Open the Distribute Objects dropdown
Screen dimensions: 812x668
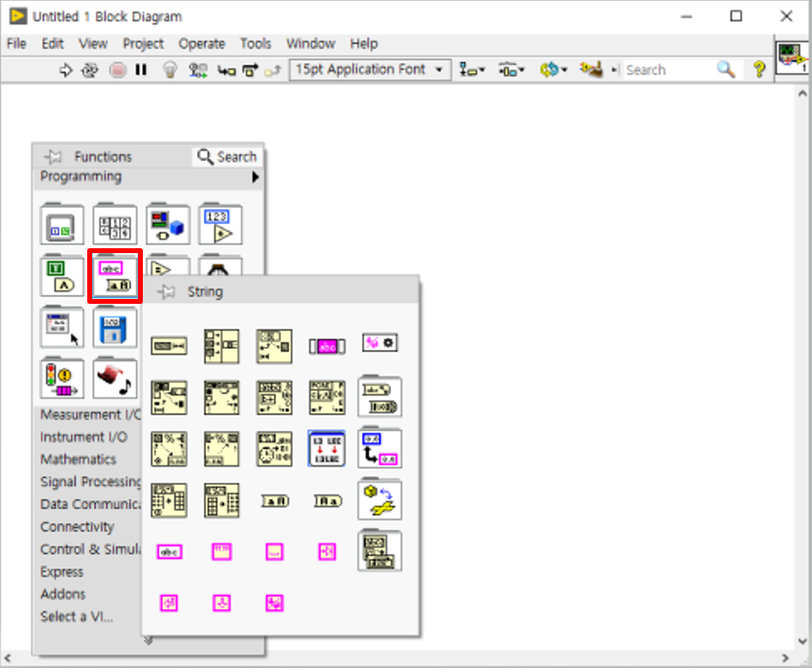coord(511,69)
